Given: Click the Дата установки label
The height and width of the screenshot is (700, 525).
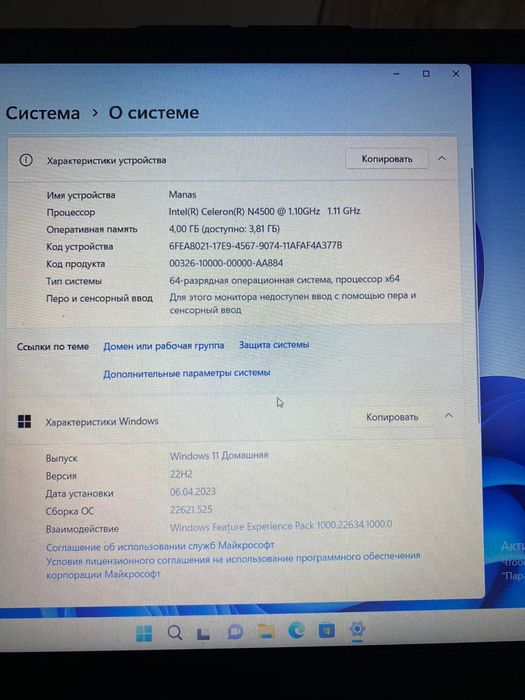Looking at the screenshot, I should tap(79, 493).
